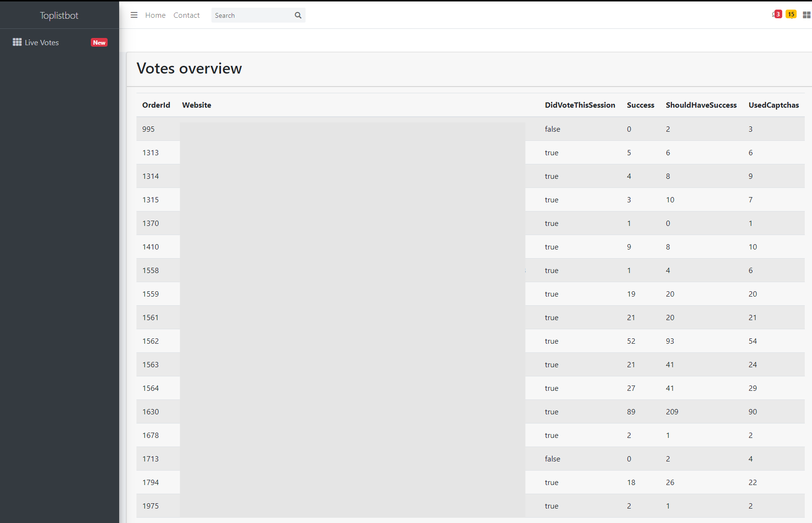Click UsedCaptchas value 10 in row 1410
The width and height of the screenshot is (812, 523).
click(x=752, y=247)
